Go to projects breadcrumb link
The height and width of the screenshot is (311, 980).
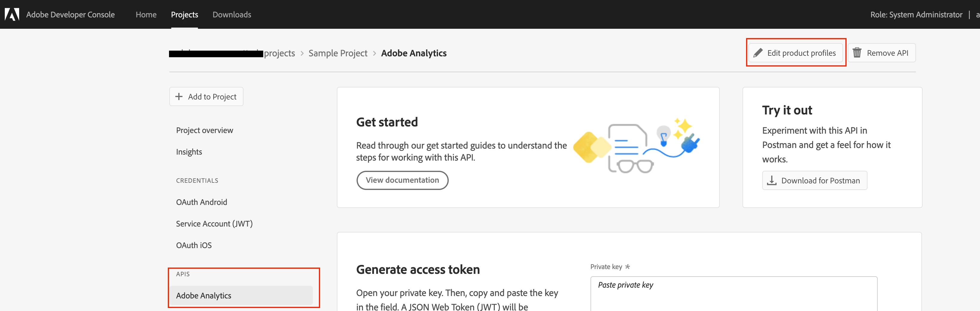279,53
